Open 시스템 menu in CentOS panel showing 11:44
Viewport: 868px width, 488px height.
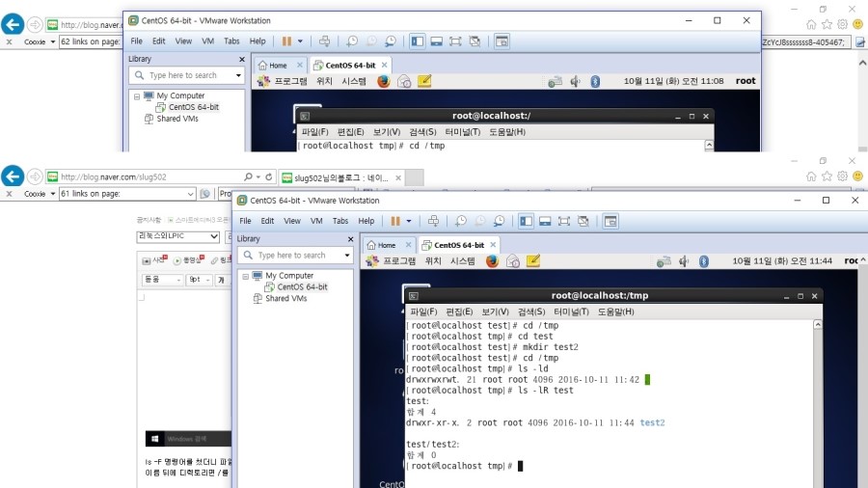click(463, 261)
